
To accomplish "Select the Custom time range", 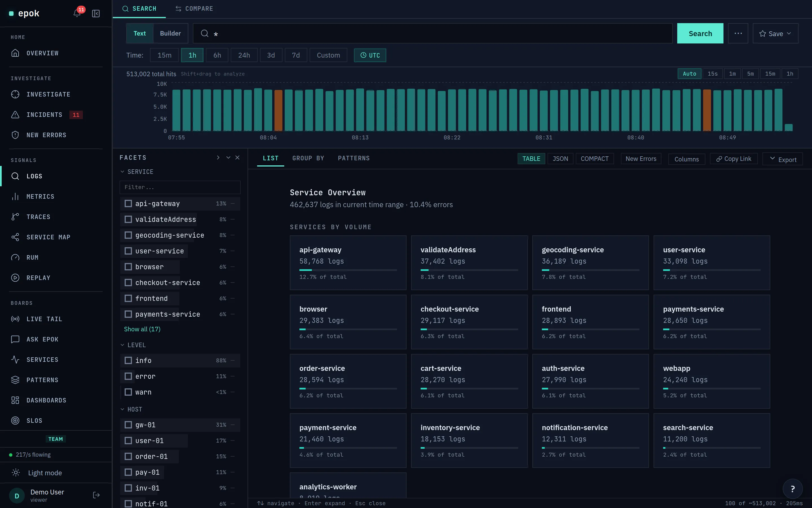I will pos(328,55).
